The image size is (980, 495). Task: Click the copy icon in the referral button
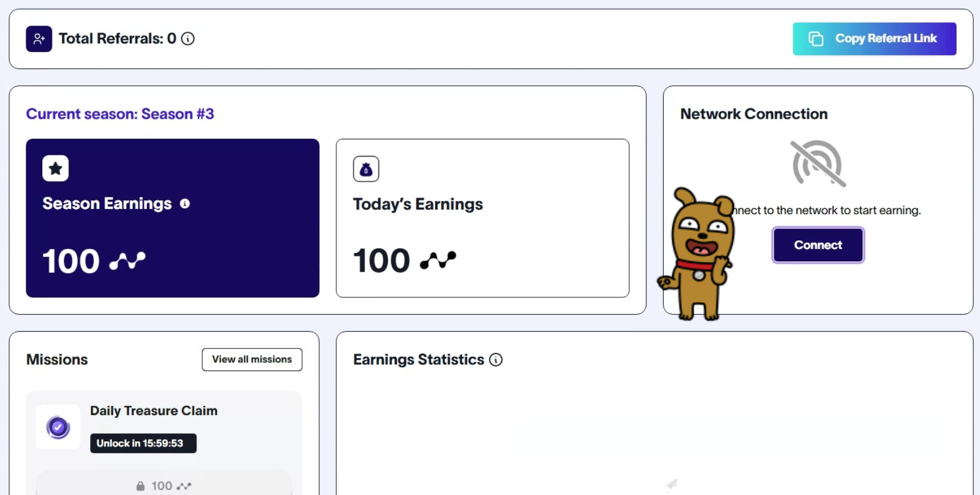816,39
